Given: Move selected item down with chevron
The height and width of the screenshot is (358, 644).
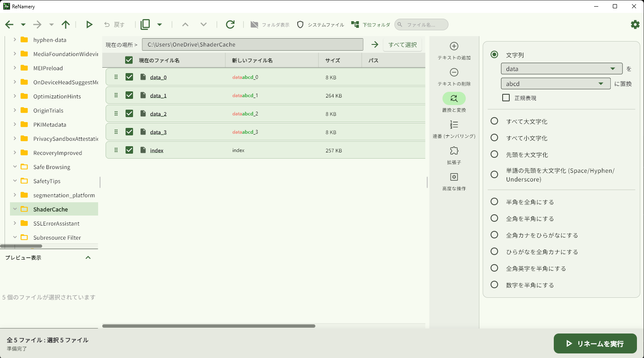Looking at the screenshot, I should tap(204, 25).
